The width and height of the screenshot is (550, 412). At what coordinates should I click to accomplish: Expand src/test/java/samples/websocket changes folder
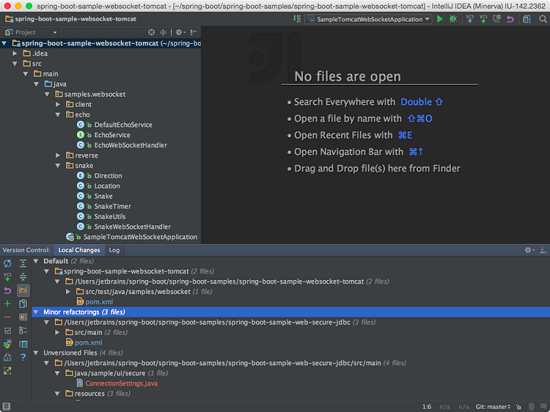coord(68,292)
